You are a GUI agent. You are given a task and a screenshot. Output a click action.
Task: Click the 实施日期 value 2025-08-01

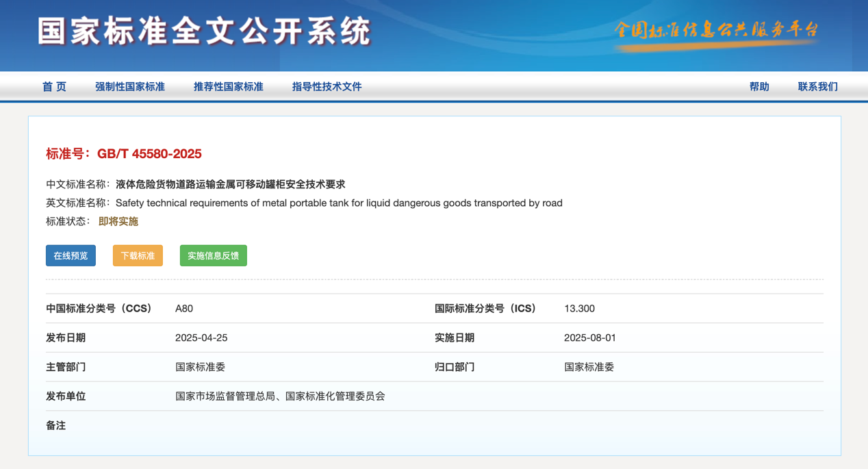pyautogui.click(x=590, y=338)
